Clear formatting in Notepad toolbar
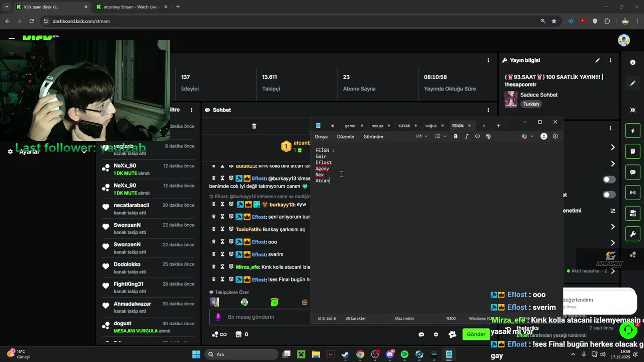644x362 pixels. [x=488, y=136]
